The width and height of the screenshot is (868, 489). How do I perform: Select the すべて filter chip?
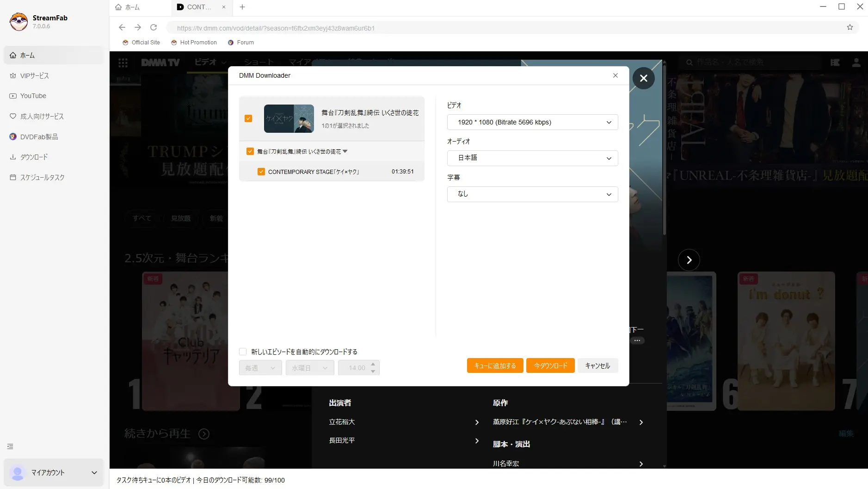(142, 218)
